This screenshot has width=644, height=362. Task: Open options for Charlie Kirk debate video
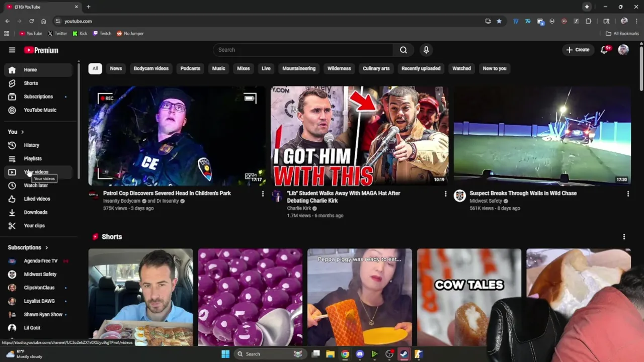pyautogui.click(x=445, y=194)
